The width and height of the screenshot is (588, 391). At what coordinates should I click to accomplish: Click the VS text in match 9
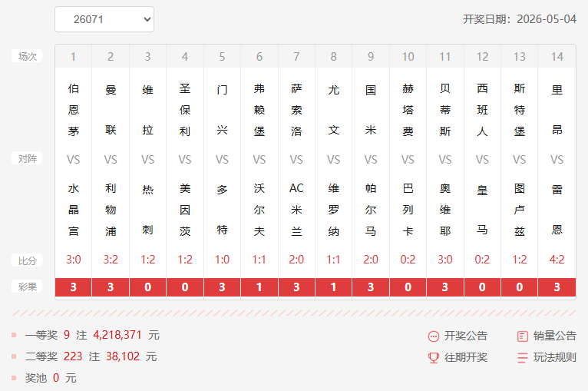(371, 160)
